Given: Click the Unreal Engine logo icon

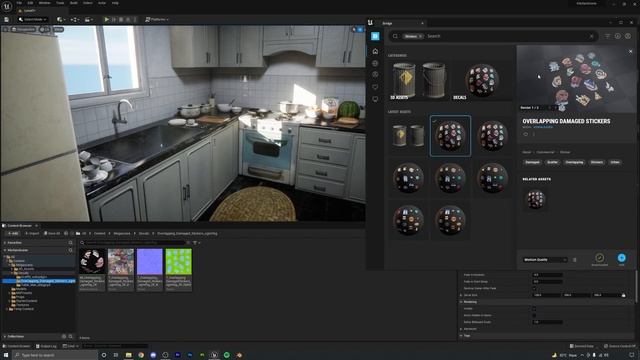Looking at the screenshot, I should tap(7, 6).
